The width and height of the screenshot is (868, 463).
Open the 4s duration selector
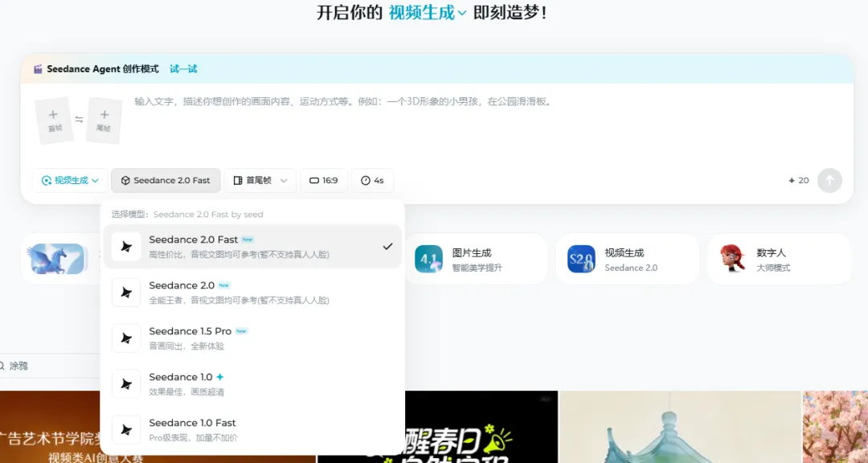[x=373, y=181]
